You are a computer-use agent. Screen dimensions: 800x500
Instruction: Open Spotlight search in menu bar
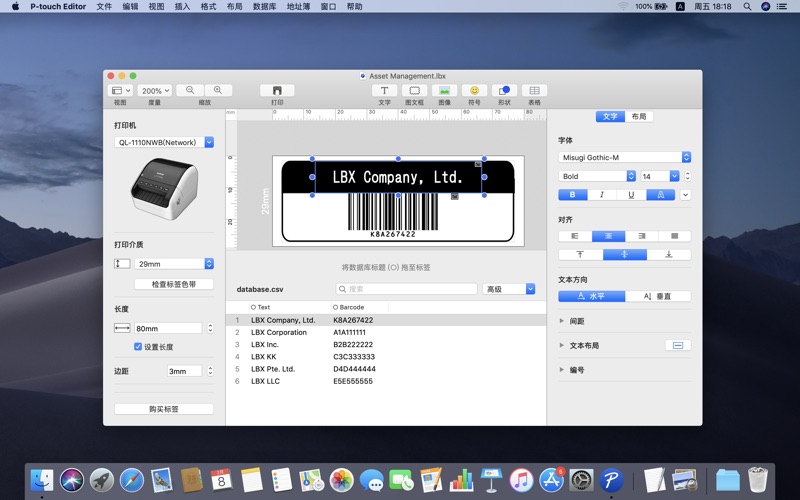click(x=747, y=7)
